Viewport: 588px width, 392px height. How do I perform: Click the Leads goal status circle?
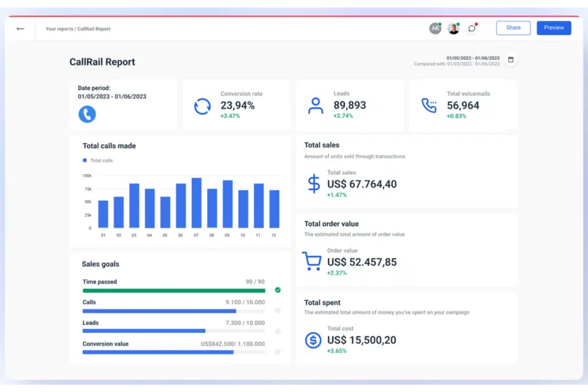(x=278, y=331)
